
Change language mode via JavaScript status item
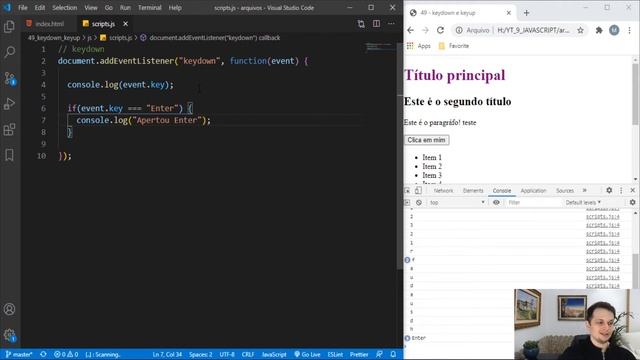(x=274, y=354)
